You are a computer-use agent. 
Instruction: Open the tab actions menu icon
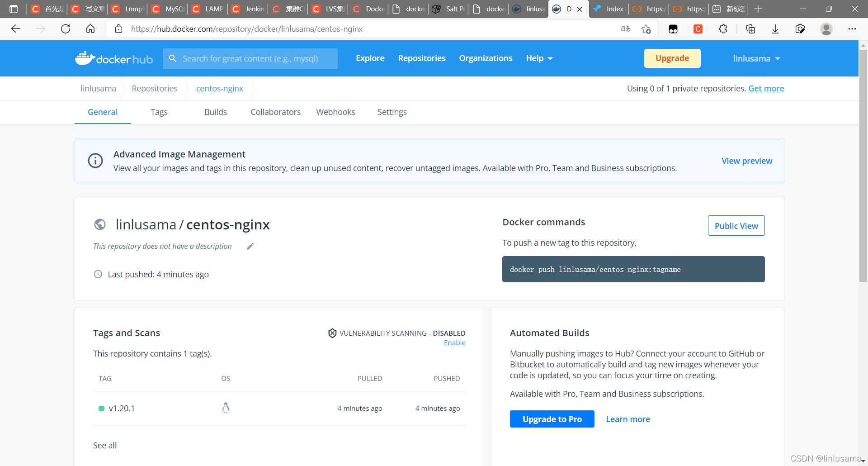click(14, 9)
